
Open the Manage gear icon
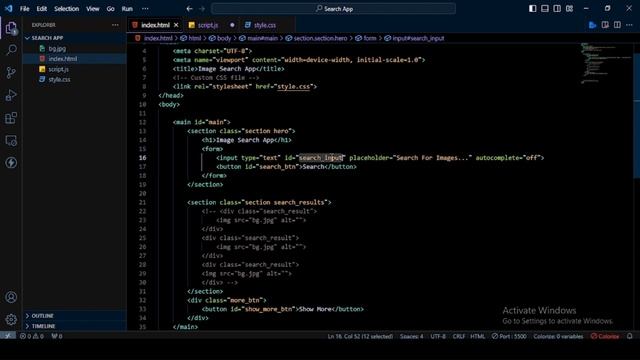[11, 319]
